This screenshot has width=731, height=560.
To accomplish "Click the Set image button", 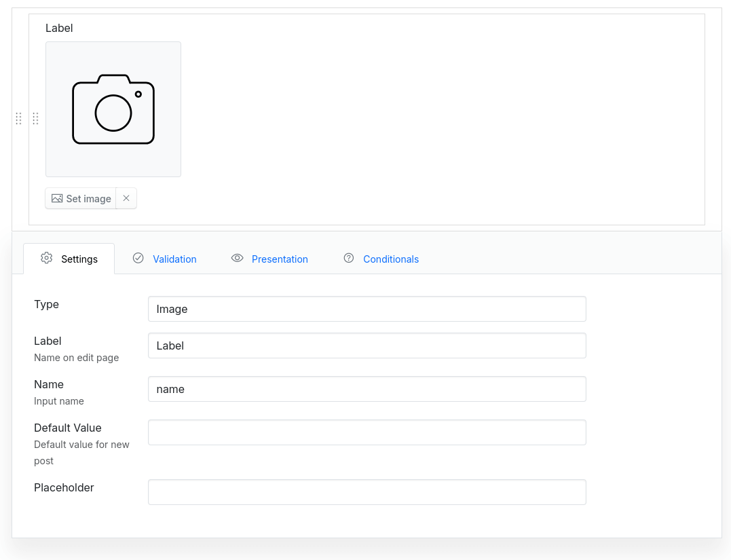I will point(81,198).
